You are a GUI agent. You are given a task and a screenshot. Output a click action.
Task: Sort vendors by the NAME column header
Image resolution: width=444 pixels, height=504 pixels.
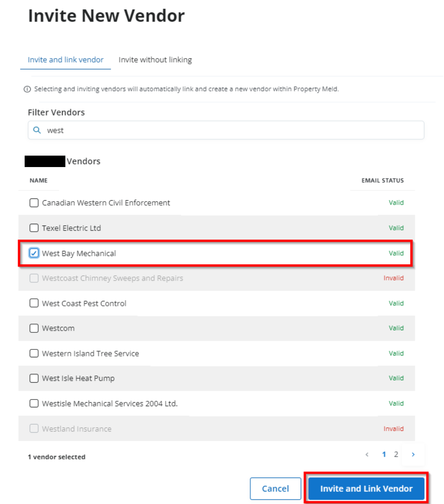click(x=39, y=181)
